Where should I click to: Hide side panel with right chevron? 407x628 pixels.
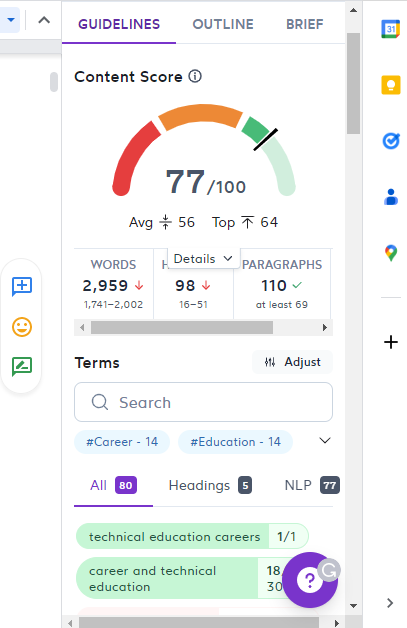390,603
